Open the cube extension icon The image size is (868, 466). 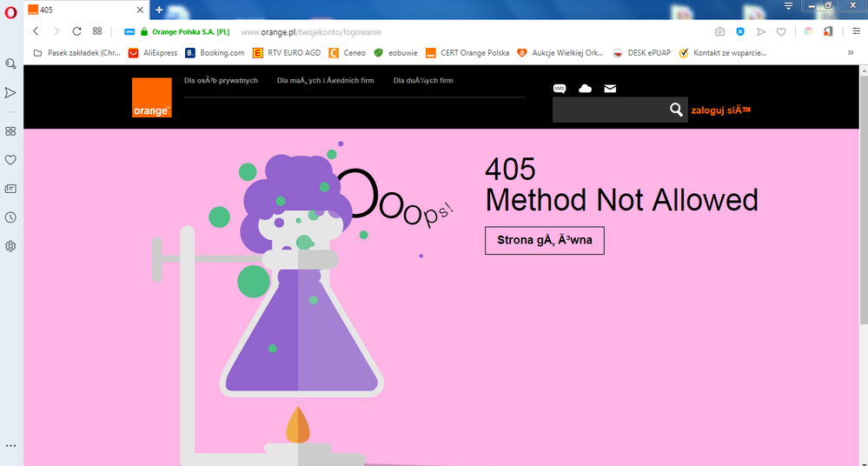(x=809, y=31)
